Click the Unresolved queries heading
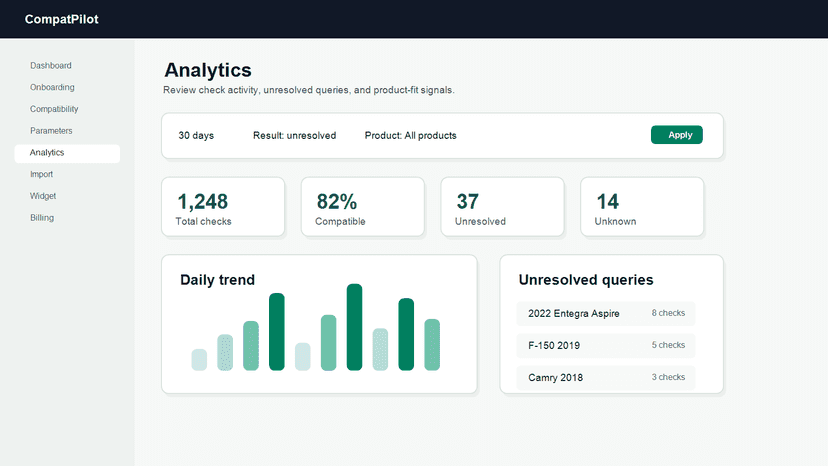This screenshot has height=466, width=828. click(x=586, y=279)
